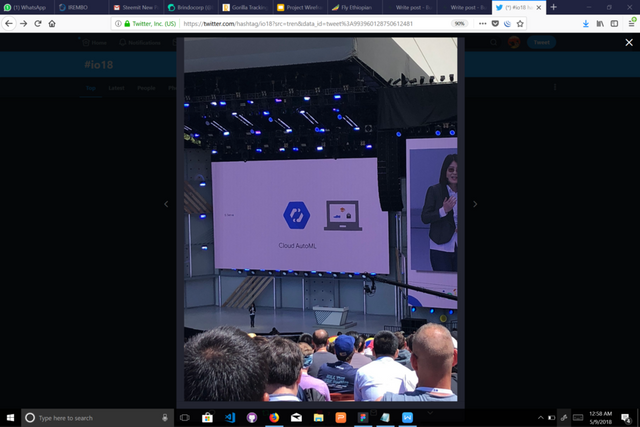Open a new browser tab
This screenshot has height=427, width=640.
click(553, 7)
